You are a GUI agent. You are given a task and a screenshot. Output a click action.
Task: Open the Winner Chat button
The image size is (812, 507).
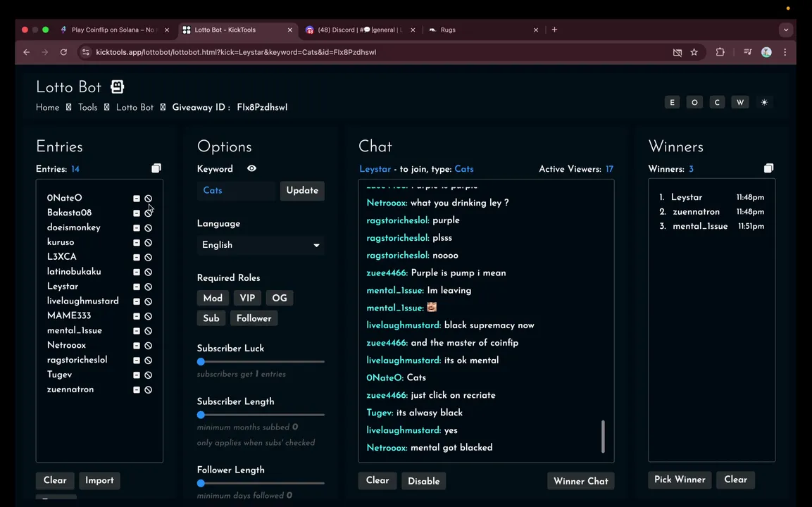pos(581,481)
